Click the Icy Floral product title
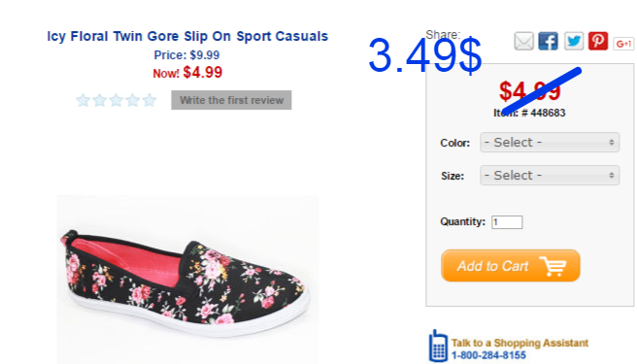 [187, 36]
